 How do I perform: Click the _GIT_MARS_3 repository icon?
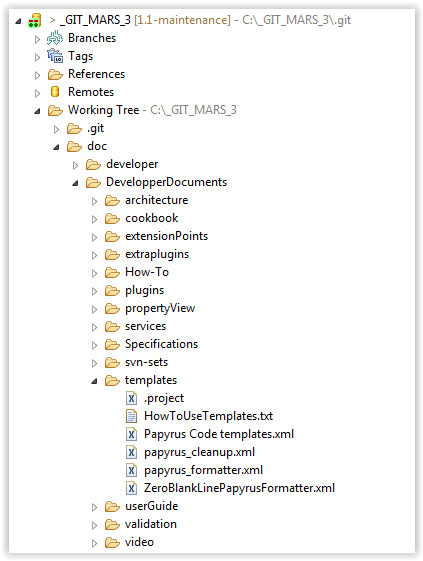pos(34,20)
